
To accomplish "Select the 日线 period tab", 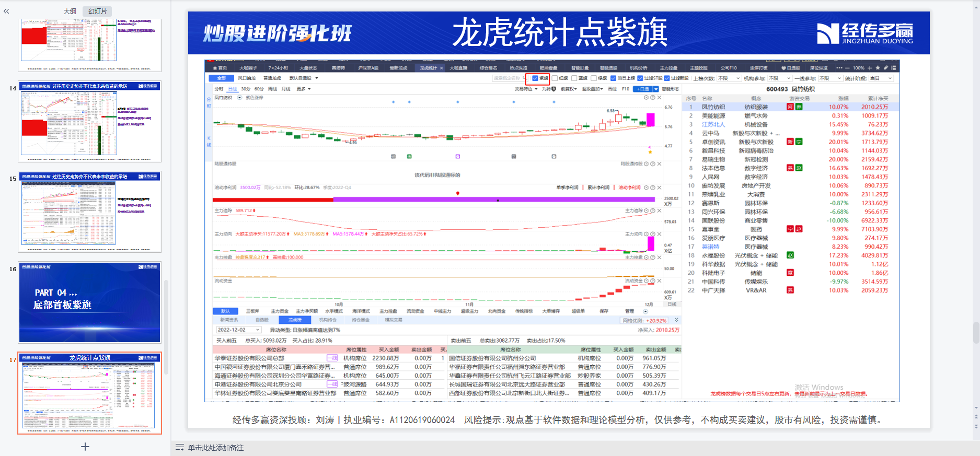I will tap(233, 89).
